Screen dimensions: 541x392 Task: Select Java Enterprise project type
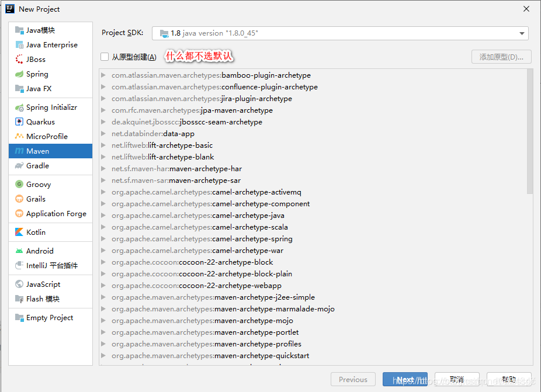pos(50,45)
